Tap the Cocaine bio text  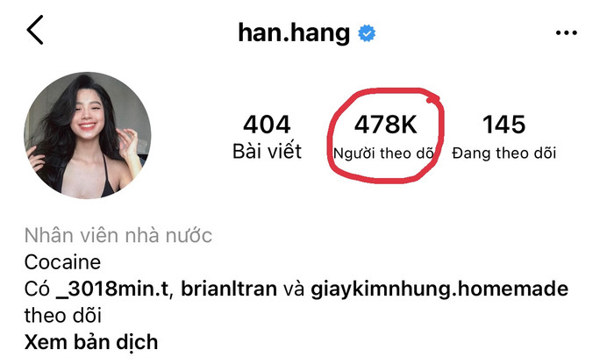[62, 262]
